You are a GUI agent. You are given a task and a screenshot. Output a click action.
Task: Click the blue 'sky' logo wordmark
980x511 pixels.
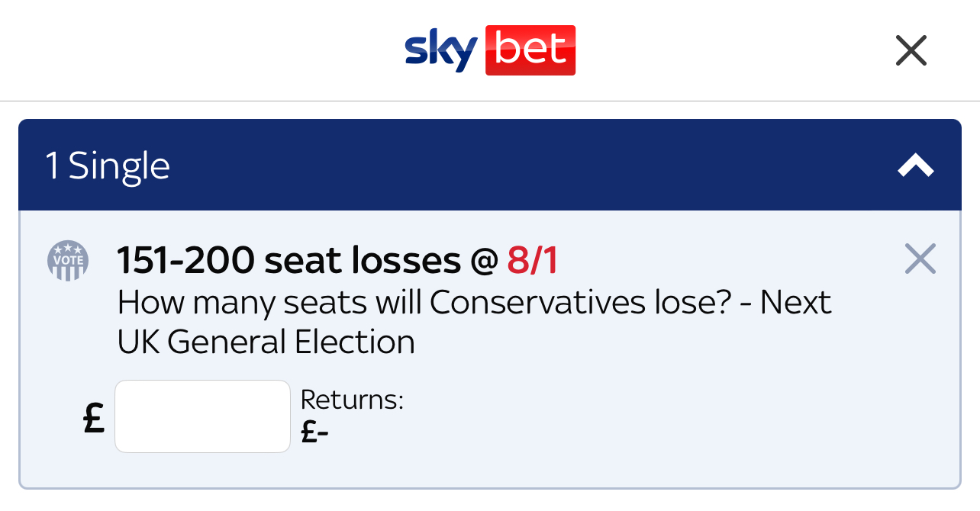coord(441,52)
